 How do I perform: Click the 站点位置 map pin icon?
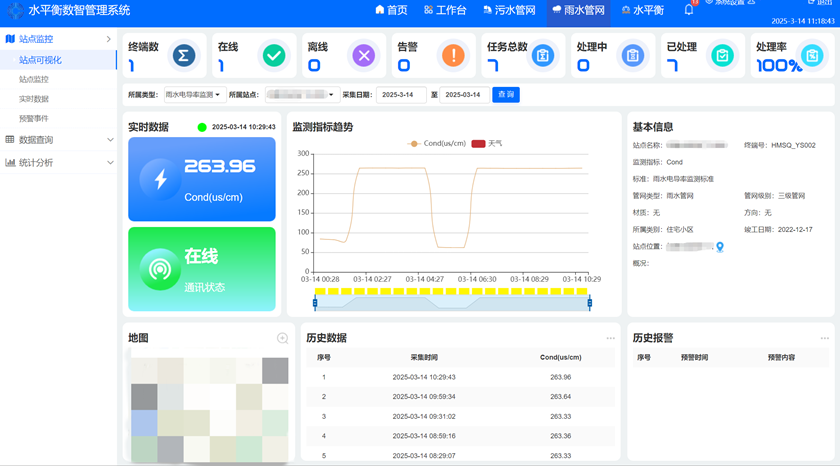(x=719, y=246)
